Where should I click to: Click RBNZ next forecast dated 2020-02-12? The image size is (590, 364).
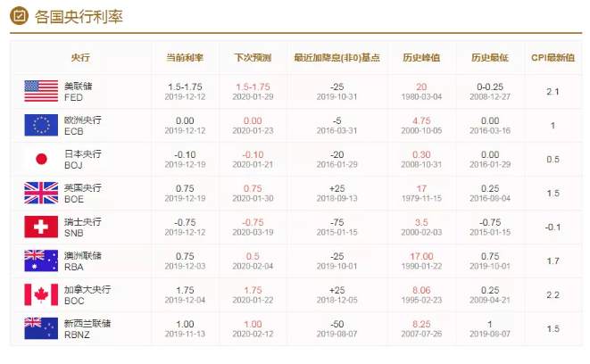tap(253, 328)
